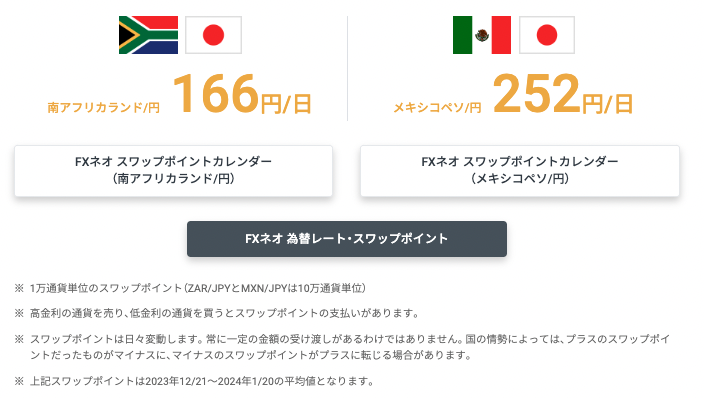This screenshot has width=704, height=398.
Task: Click the Japan flag beside Mexico flag
Action: click(x=547, y=35)
